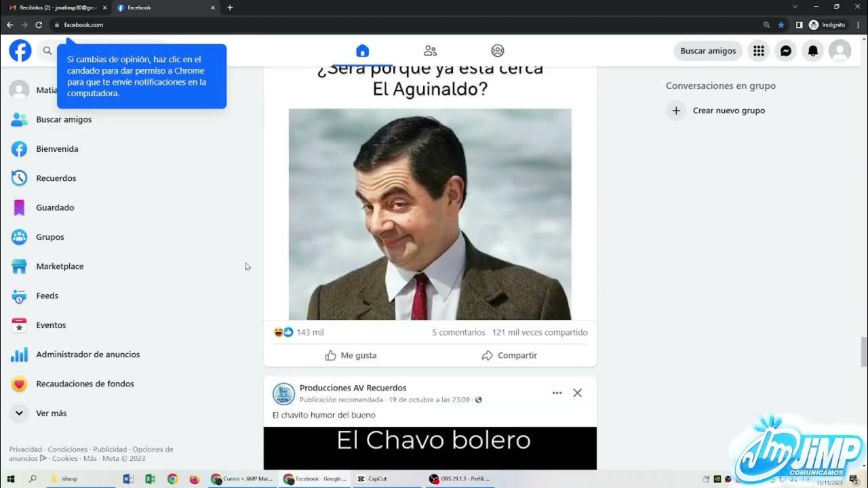Open the post date 19 de octubre
Image resolution: width=868 pixels, height=488 pixels.
[x=429, y=400]
